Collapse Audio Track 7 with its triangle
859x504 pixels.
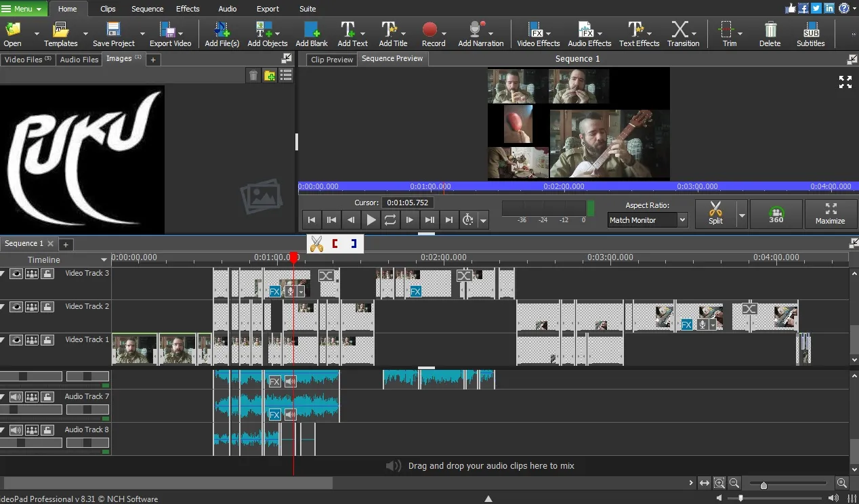3,397
